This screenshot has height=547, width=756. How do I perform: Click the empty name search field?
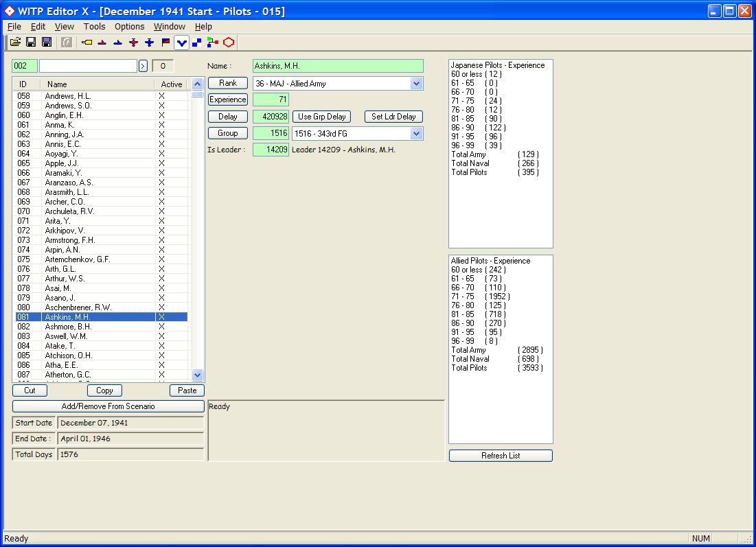point(88,66)
